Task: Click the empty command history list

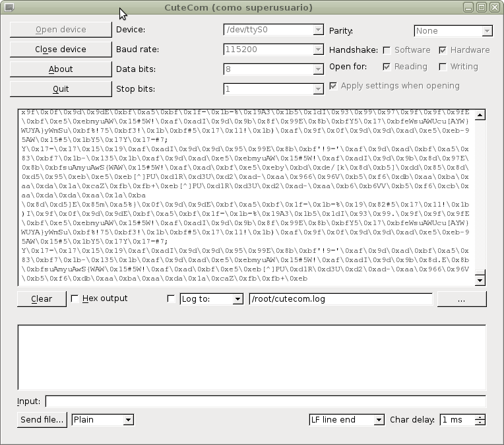Action: 252,357
